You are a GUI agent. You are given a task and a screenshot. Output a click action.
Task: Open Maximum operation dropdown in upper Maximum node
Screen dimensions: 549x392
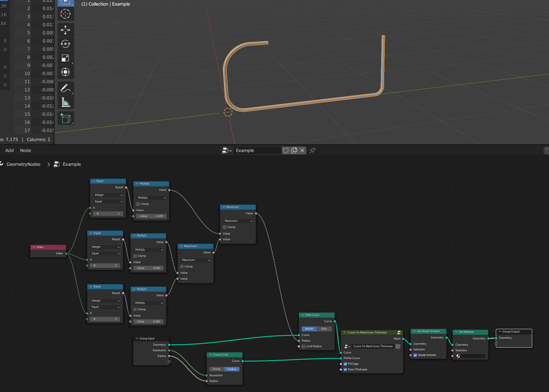238,221
